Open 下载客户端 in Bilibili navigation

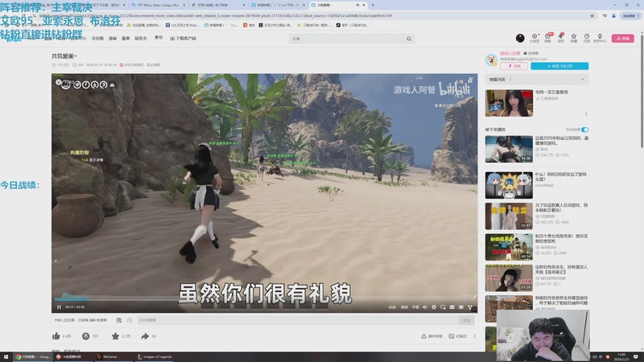184,38
